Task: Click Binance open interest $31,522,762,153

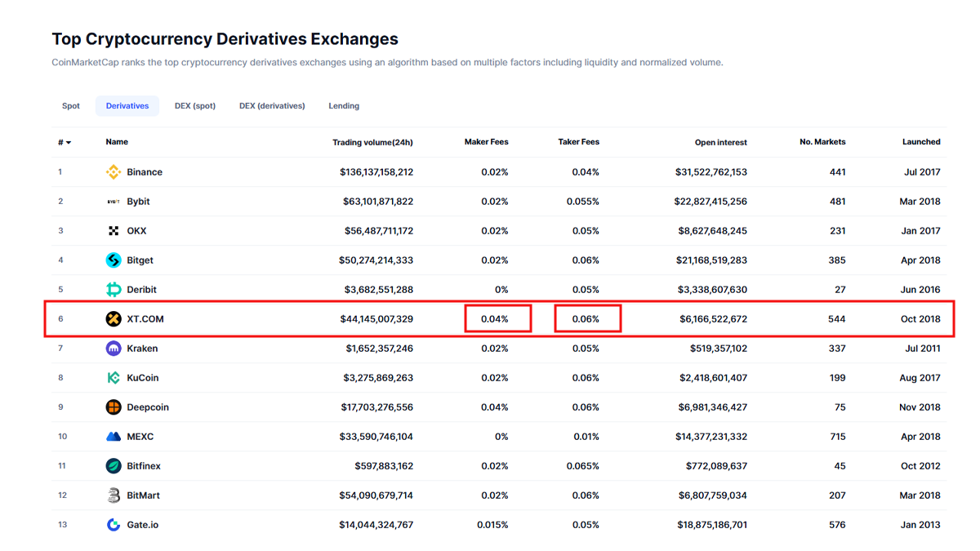Action: click(x=711, y=172)
